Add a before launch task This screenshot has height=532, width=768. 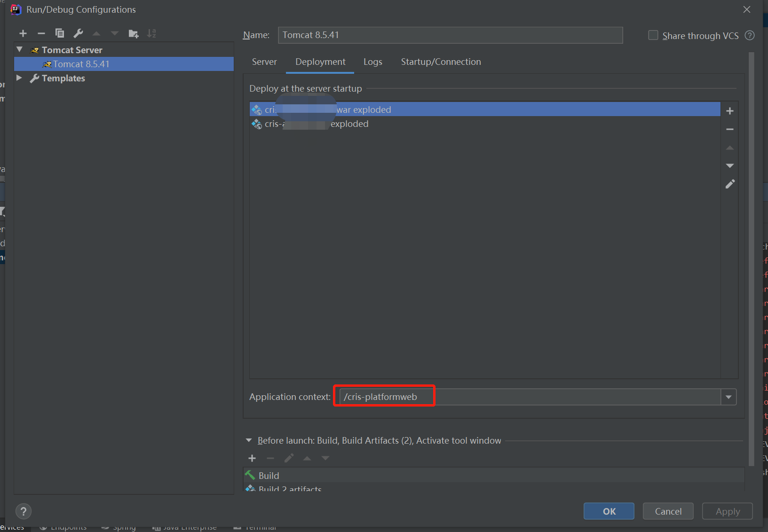pyautogui.click(x=252, y=458)
